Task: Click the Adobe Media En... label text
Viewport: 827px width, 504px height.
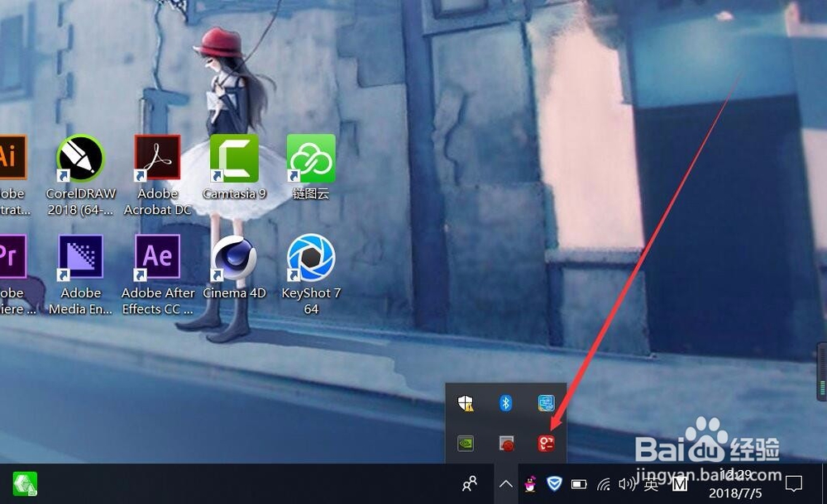Action: pyautogui.click(x=80, y=301)
